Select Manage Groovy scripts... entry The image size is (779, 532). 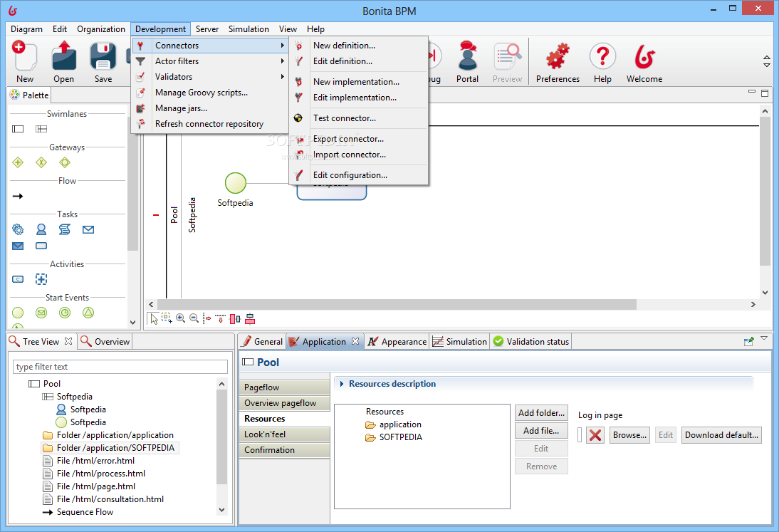pyautogui.click(x=209, y=93)
